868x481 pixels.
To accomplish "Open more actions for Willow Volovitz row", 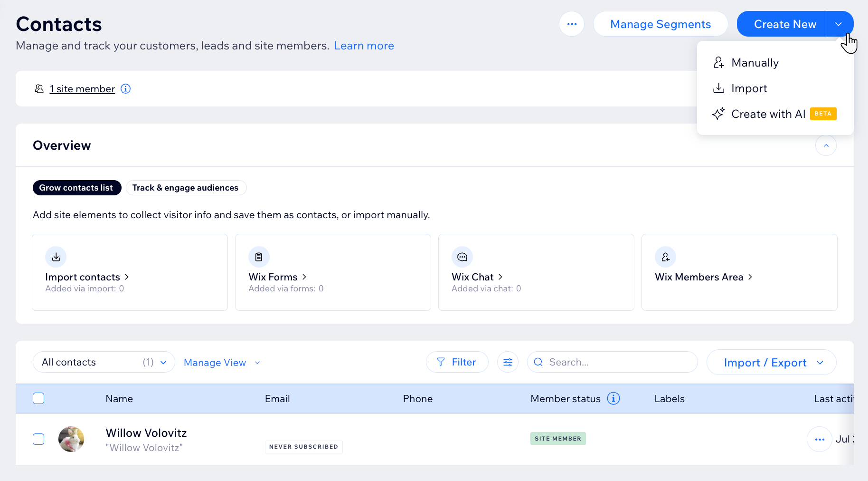I will [820, 439].
